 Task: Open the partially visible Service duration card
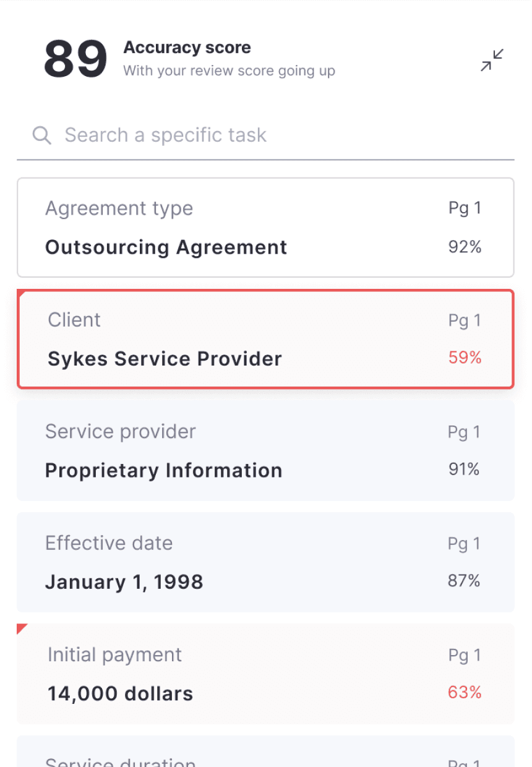tap(265, 753)
